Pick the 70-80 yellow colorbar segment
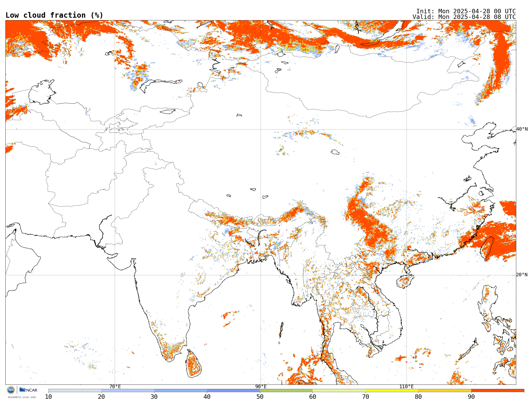Screen dimensions: 532x400 click(392, 391)
